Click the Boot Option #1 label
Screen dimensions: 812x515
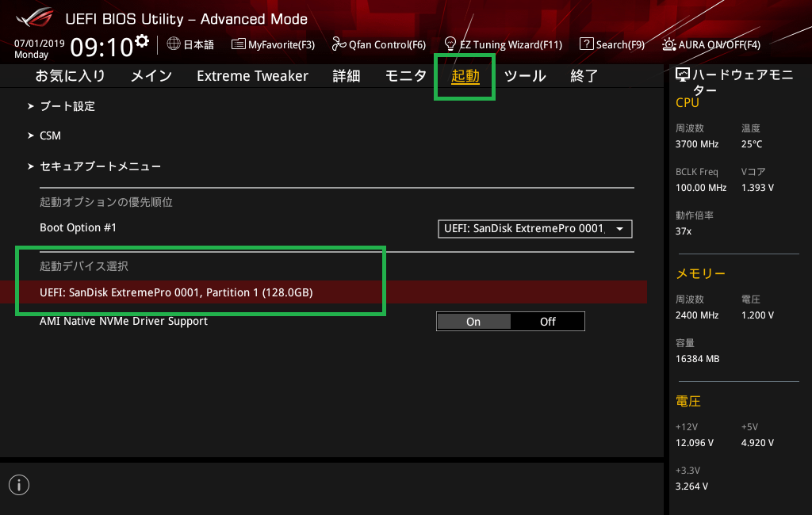(x=79, y=227)
